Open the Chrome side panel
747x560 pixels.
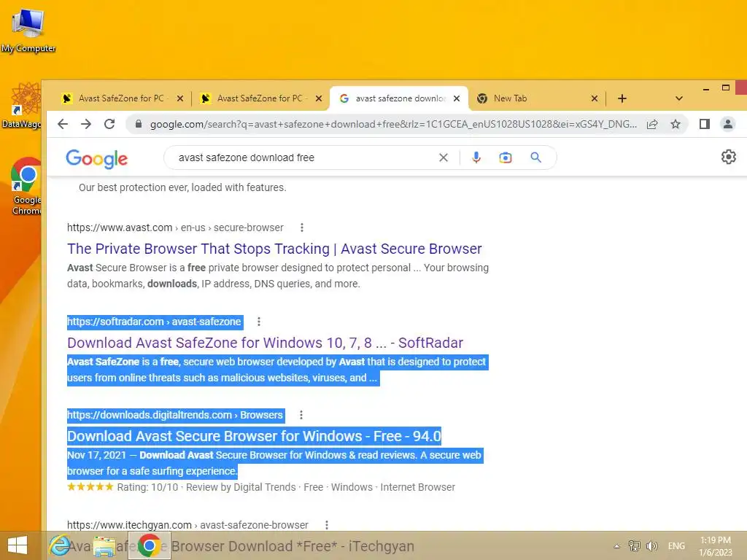[705, 124]
